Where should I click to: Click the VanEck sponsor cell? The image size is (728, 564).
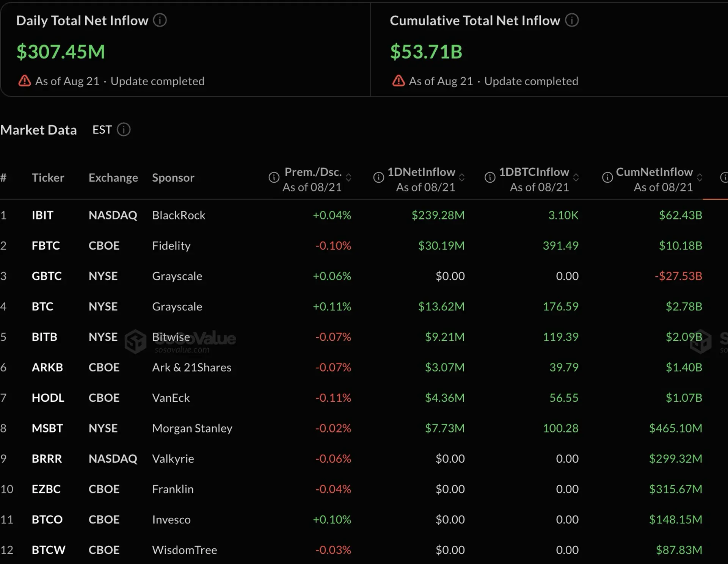(171, 398)
